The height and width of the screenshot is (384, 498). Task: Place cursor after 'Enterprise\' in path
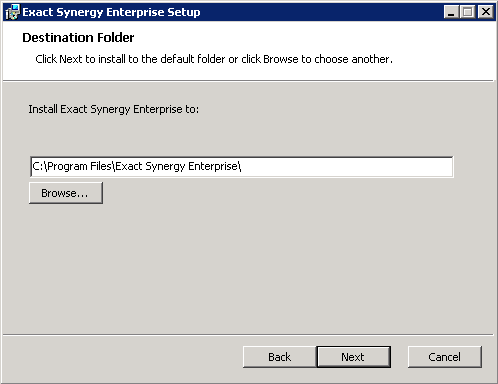tap(242, 166)
